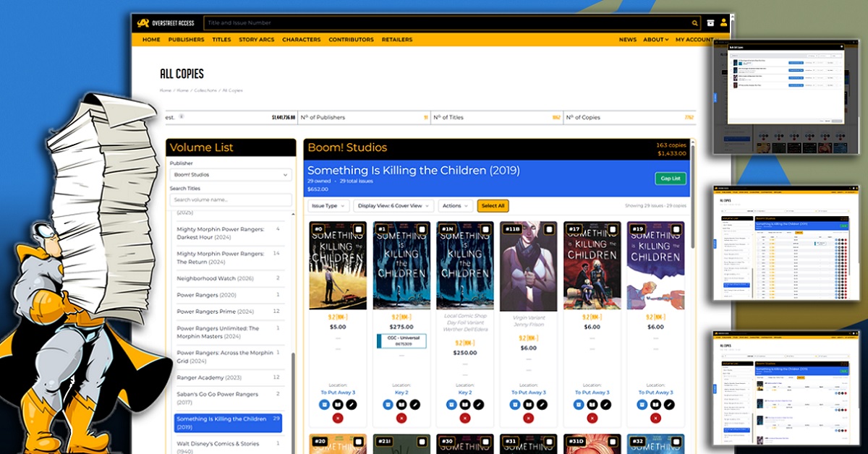
Task: Click the Collections breadcrumb link
Action: (x=205, y=90)
